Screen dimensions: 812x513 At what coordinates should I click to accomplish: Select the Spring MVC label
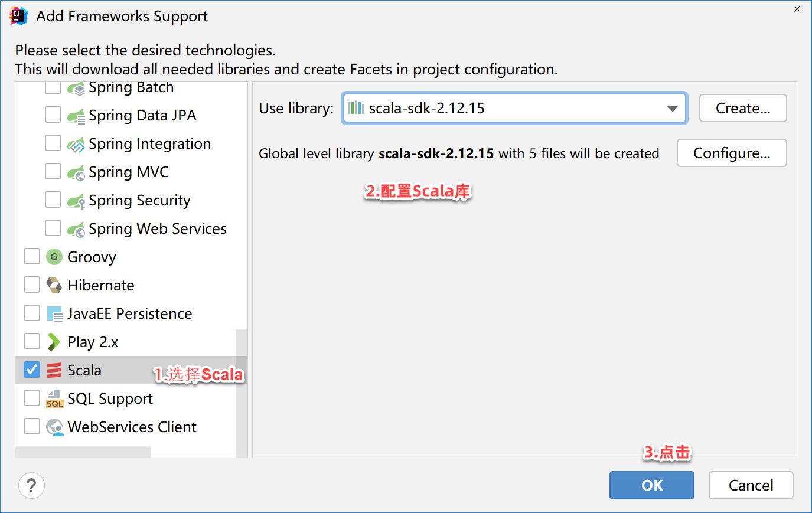click(129, 172)
